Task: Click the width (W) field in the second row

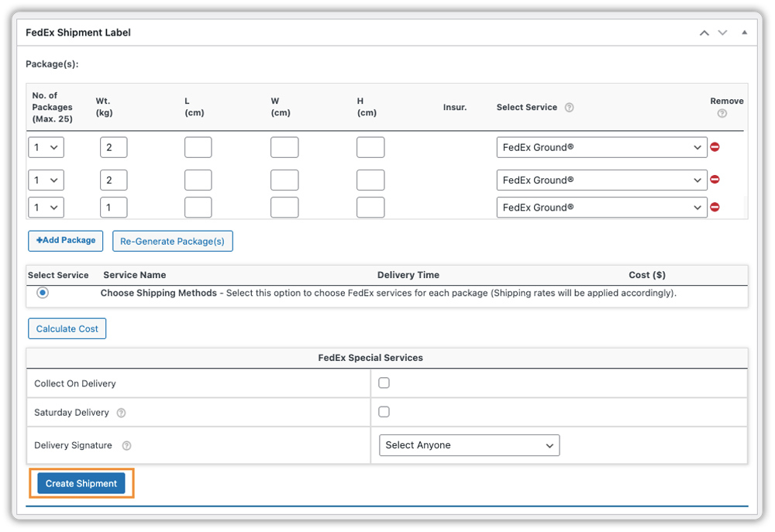Action: (x=284, y=180)
